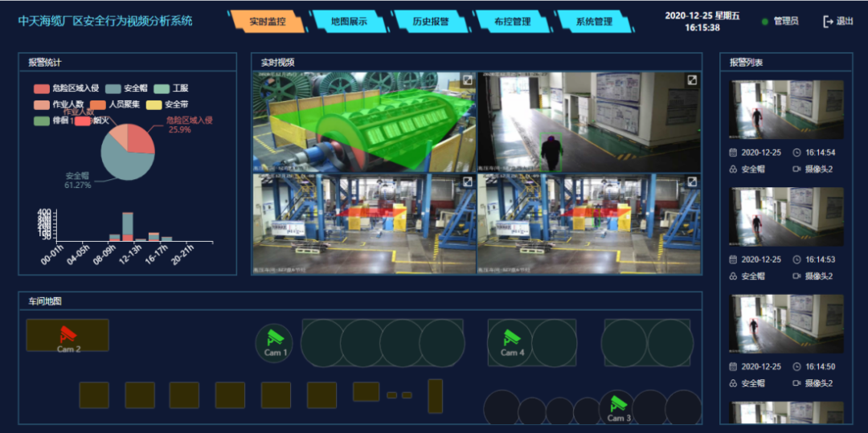
Task: Click the 车间地图 panel title
Action: tap(45, 301)
